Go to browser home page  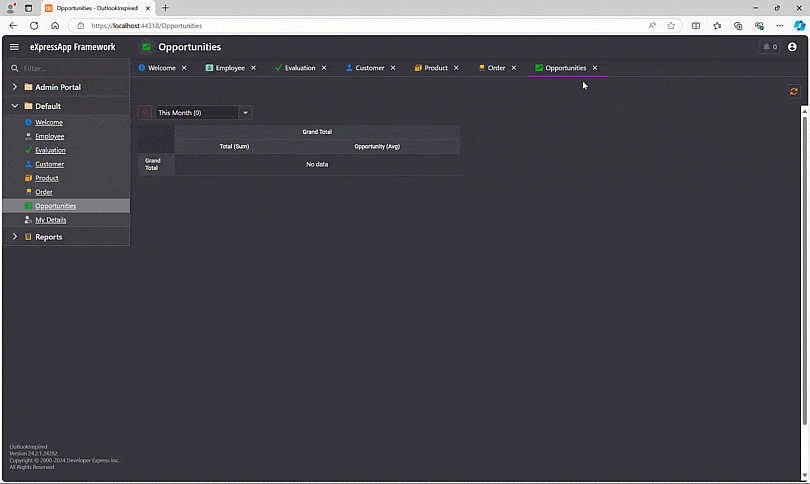[55, 25]
